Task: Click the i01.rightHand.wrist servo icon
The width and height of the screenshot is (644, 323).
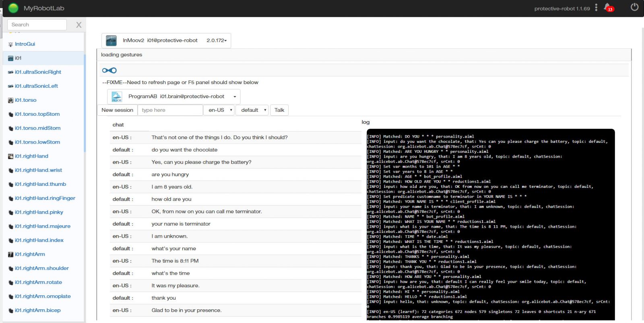Action: [x=10, y=170]
